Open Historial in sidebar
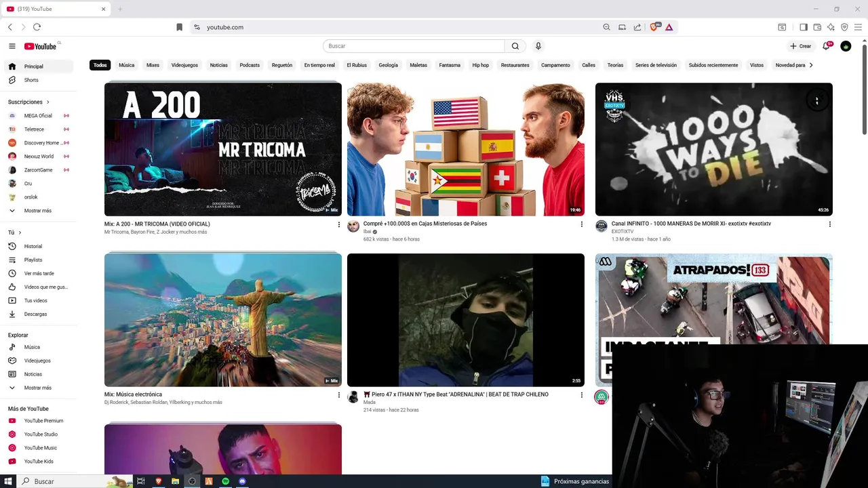Screen dimensions: 868x488 (x=38, y=246)
